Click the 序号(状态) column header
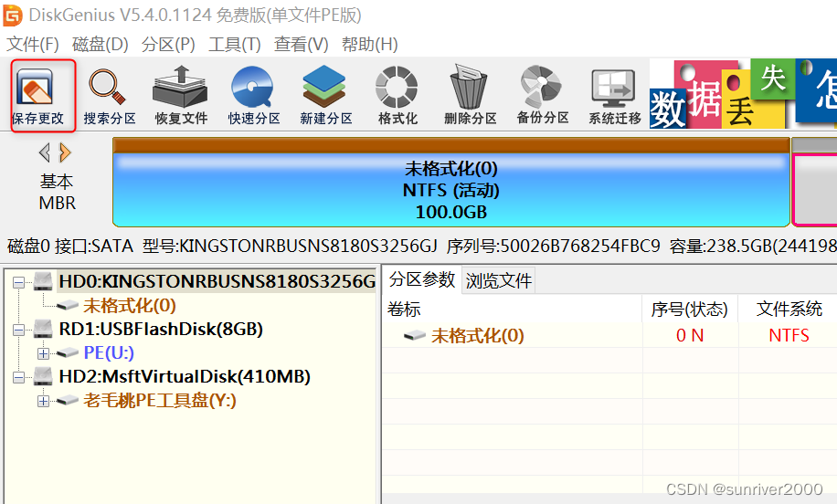The image size is (837, 504). click(690, 309)
